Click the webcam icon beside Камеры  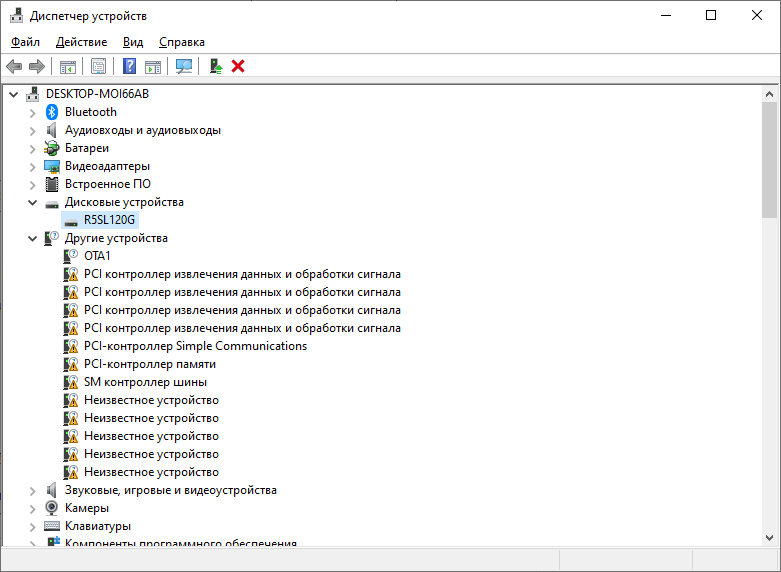pos(52,508)
